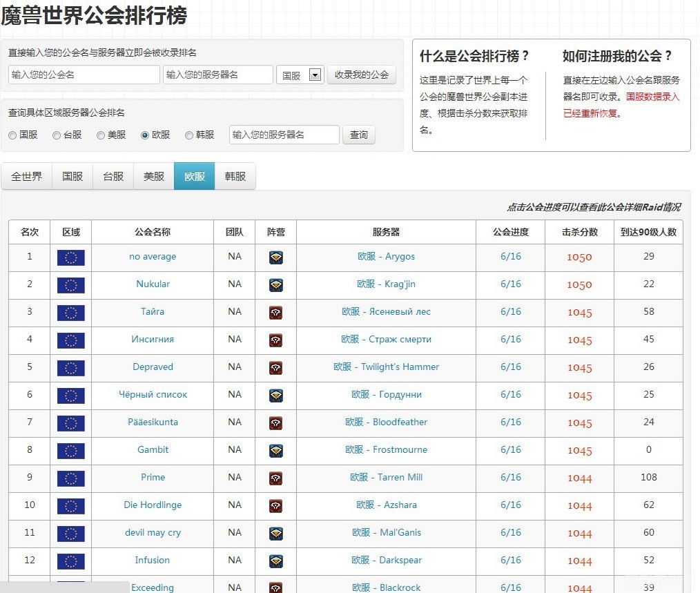Click the EU flag icon beside Infusion
The image size is (700, 593).
click(70, 561)
